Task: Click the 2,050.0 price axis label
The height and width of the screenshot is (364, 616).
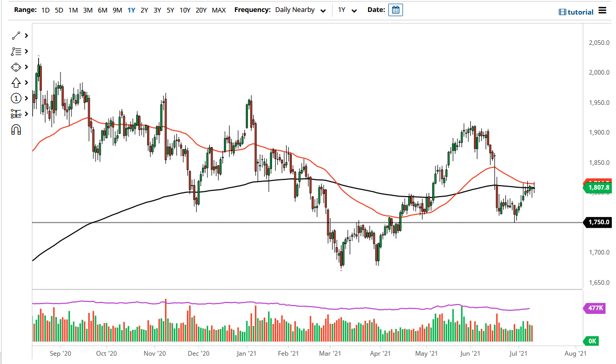Action: [x=599, y=43]
